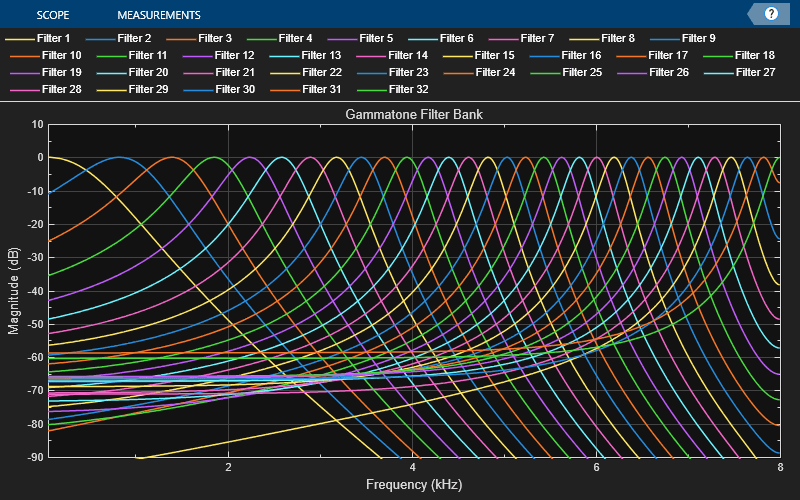Click the Gammatone Filter Bank plot title
The width and height of the screenshot is (800, 500).
point(414,115)
